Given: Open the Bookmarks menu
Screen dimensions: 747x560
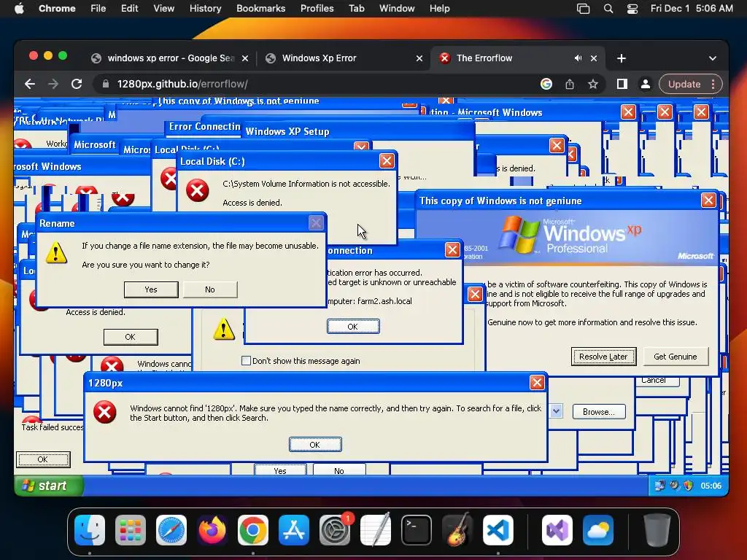Looking at the screenshot, I should coord(260,9).
